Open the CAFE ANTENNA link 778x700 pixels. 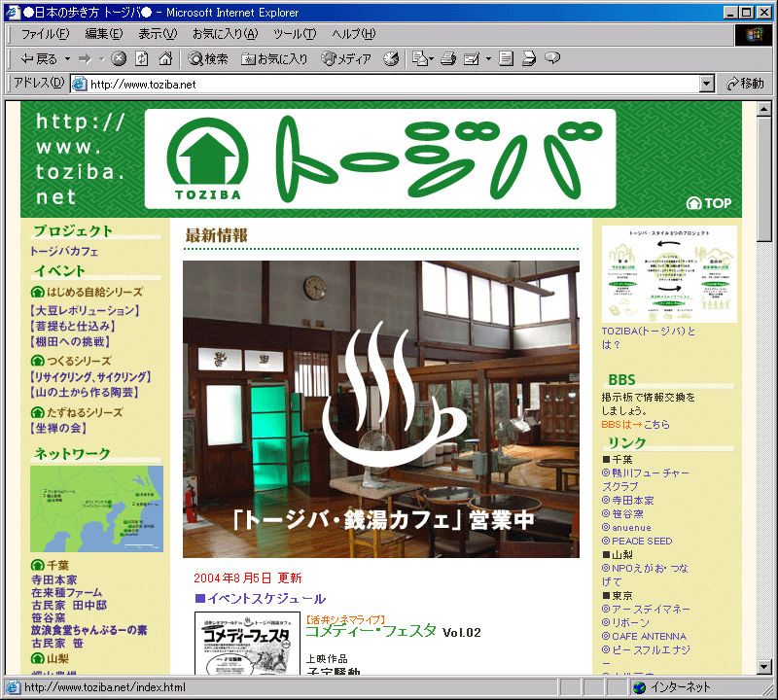pos(644,636)
